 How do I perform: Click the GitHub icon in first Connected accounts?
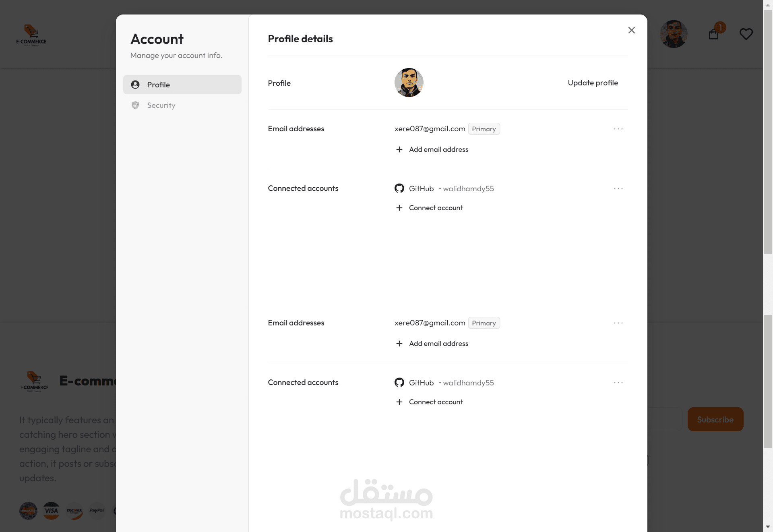(x=399, y=188)
